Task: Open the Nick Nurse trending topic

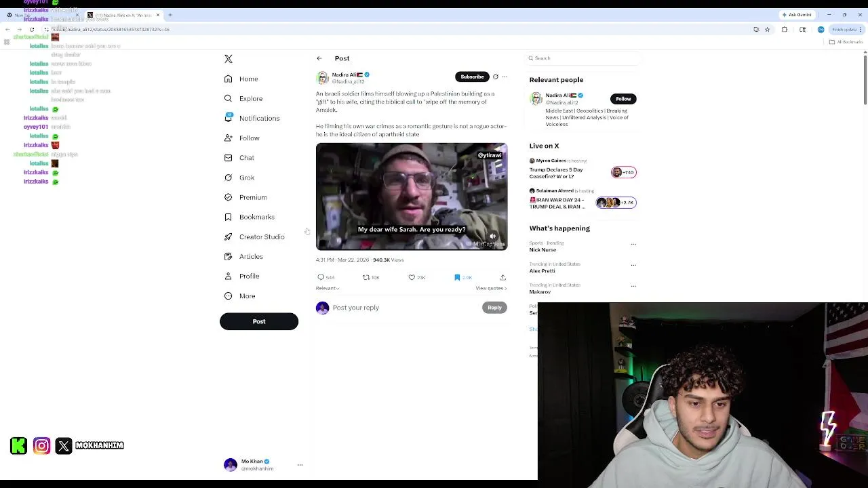Action: coord(542,249)
